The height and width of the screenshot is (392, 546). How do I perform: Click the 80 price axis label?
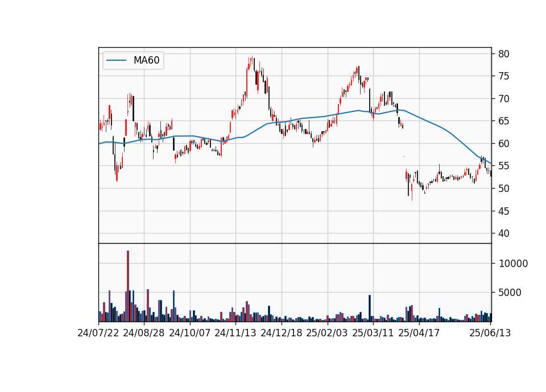[x=503, y=54]
